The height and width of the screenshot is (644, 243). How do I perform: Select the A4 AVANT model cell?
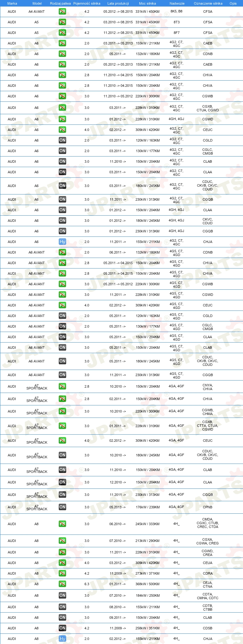pos(37,12)
